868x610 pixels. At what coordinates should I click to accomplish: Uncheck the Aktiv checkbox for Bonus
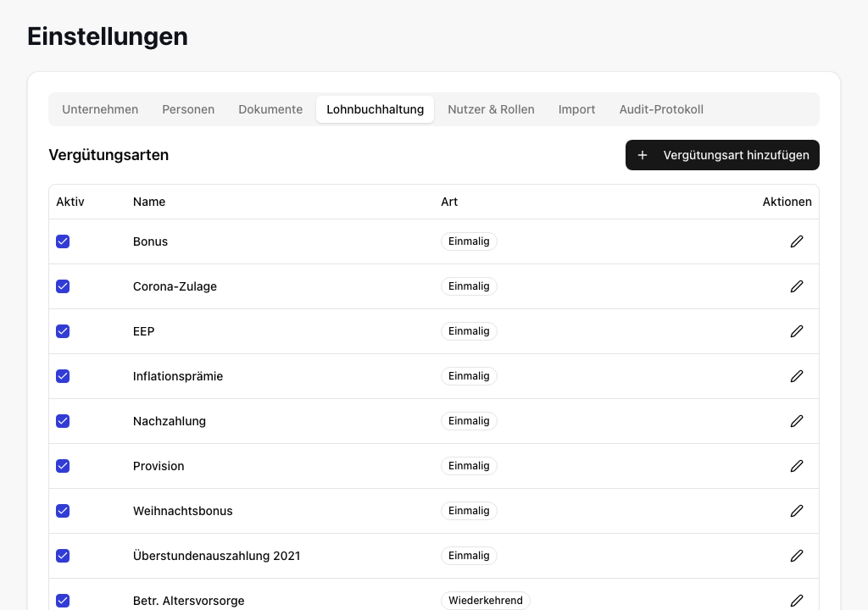[63, 241]
